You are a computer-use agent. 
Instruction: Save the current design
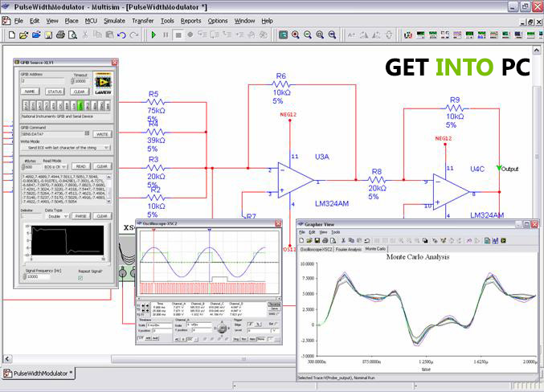(48, 35)
